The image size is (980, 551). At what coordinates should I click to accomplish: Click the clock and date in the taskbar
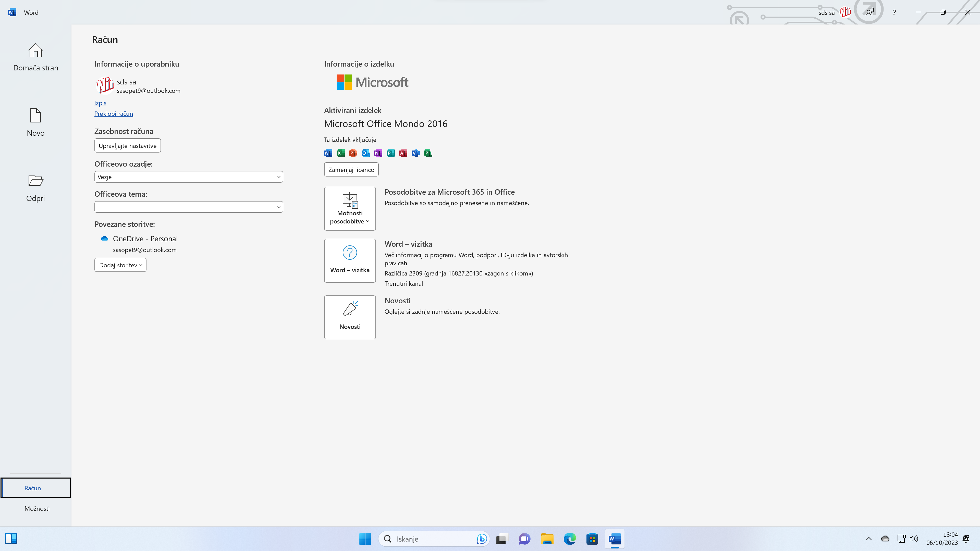pos(942,539)
